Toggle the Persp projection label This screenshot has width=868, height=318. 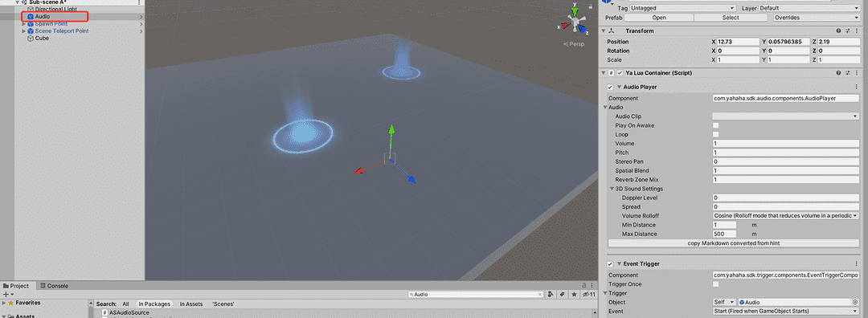pos(574,43)
